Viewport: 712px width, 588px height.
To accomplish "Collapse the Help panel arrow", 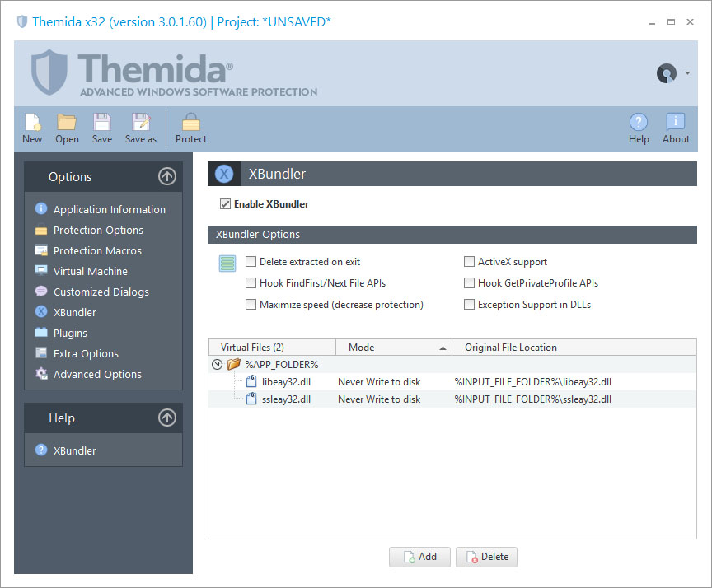I will 167,418.
